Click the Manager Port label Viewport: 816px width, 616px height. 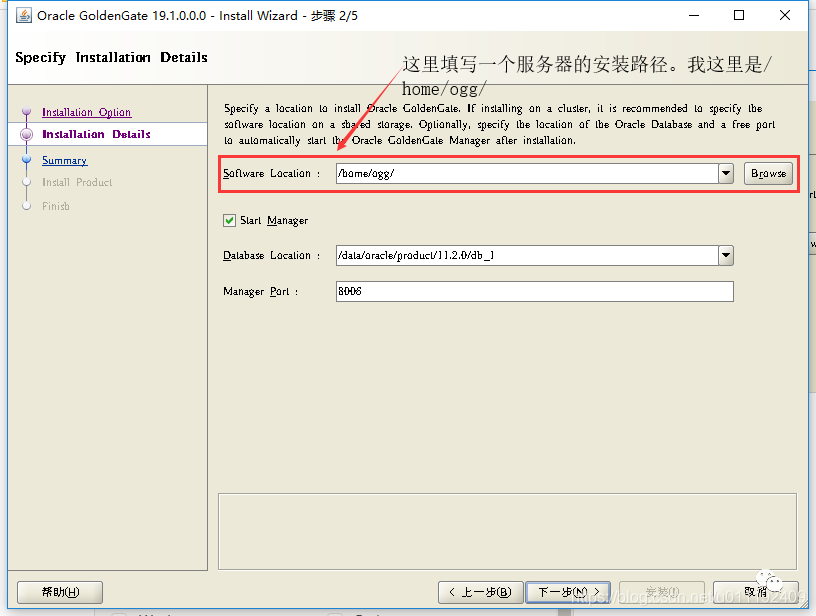[x=260, y=291]
